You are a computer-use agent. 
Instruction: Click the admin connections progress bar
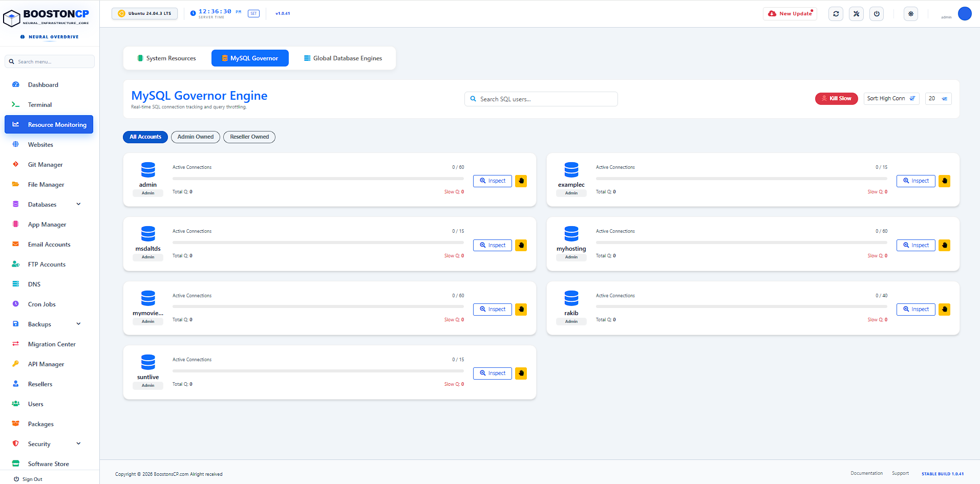coord(318,179)
